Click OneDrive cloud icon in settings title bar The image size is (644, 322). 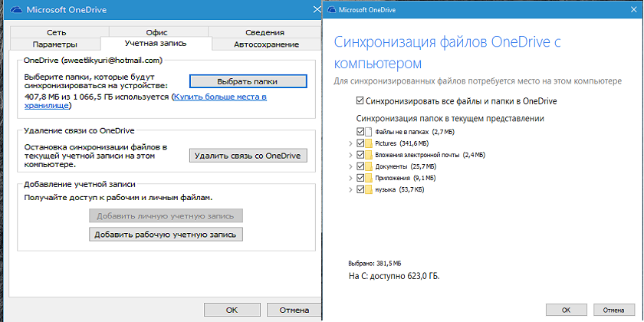(x=15, y=10)
